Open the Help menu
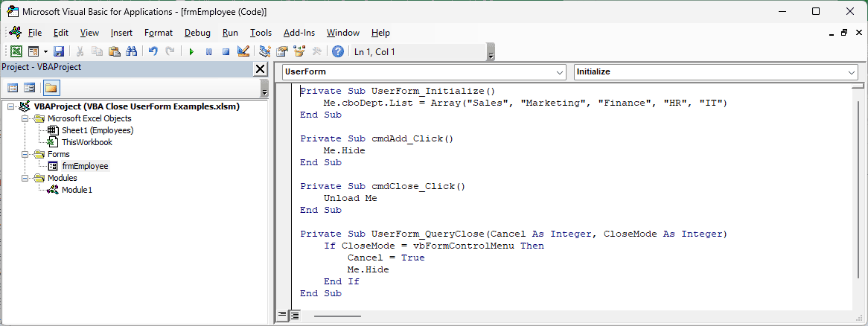The height and width of the screenshot is (326, 868). [380, 33]
